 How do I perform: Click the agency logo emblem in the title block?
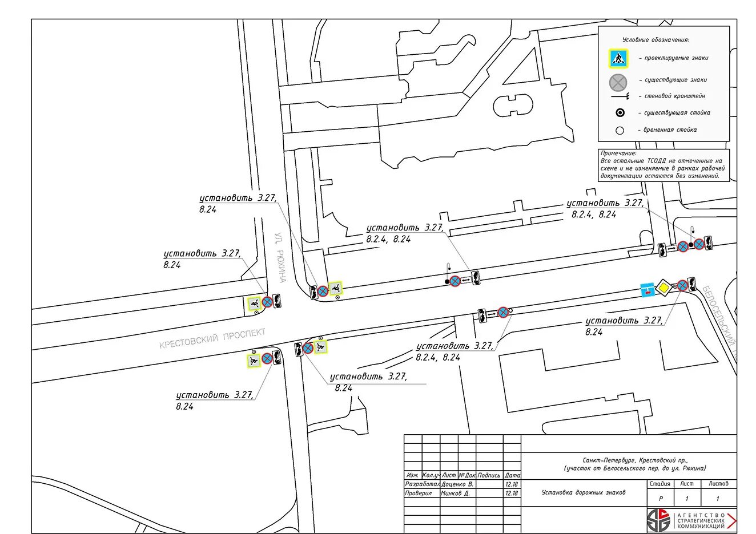[658, 520]
